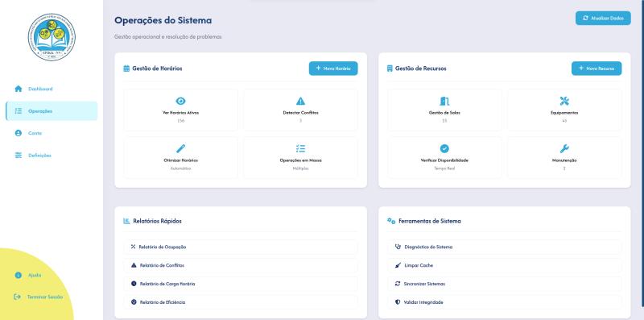
Task: Click the percent icon of Relatório de Ocupação
Action: point(133,247)
